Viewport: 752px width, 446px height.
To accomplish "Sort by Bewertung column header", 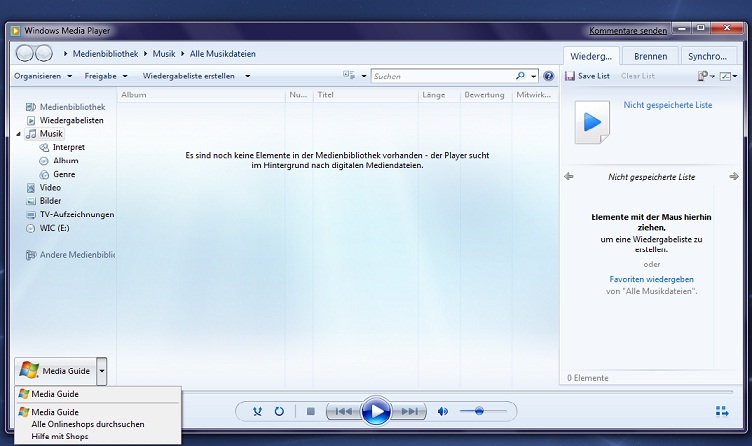I will (x=486, y=95).
